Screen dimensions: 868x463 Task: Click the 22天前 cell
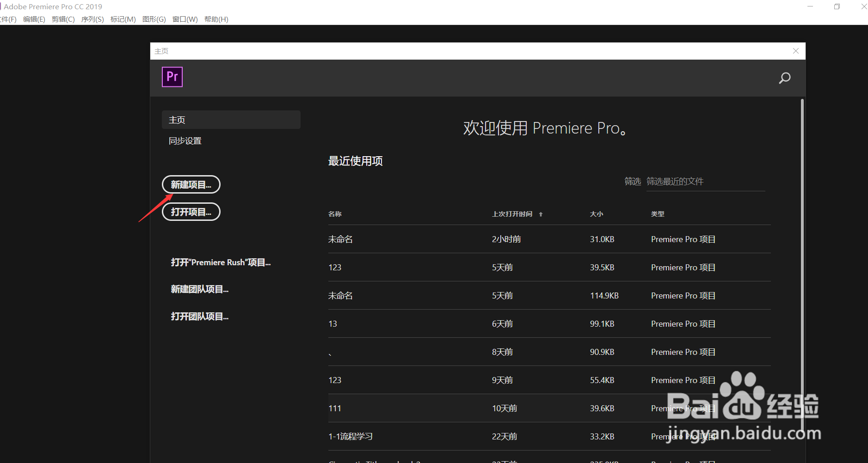pyautogui.click(x=505, y=437)
